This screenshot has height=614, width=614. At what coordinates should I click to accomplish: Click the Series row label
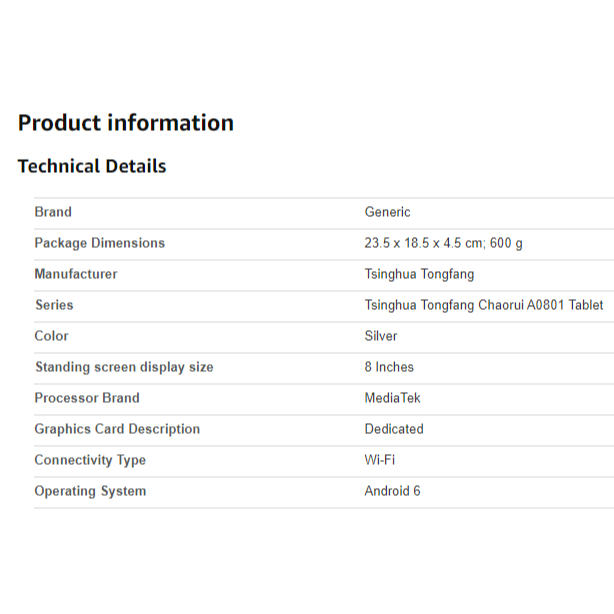tap(54, 305)
